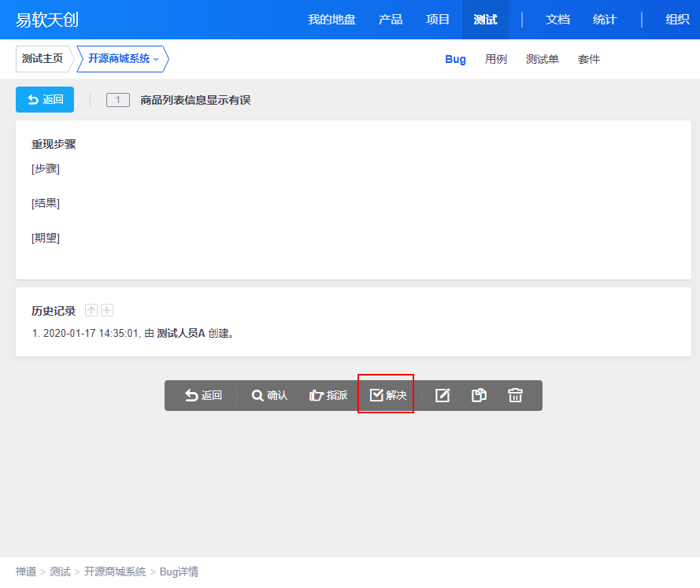Click the gray 返回 button in bottom toolbar
The height and width of the screenshot is (588, 700).
tap(203, 395)
